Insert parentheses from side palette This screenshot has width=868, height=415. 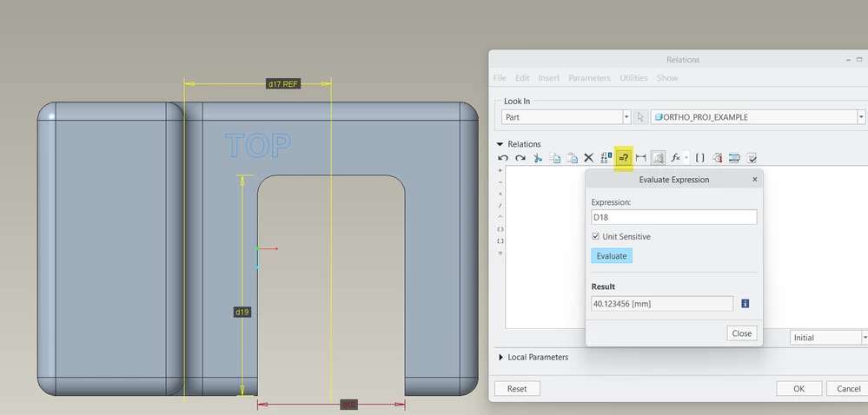coord(500,229)
